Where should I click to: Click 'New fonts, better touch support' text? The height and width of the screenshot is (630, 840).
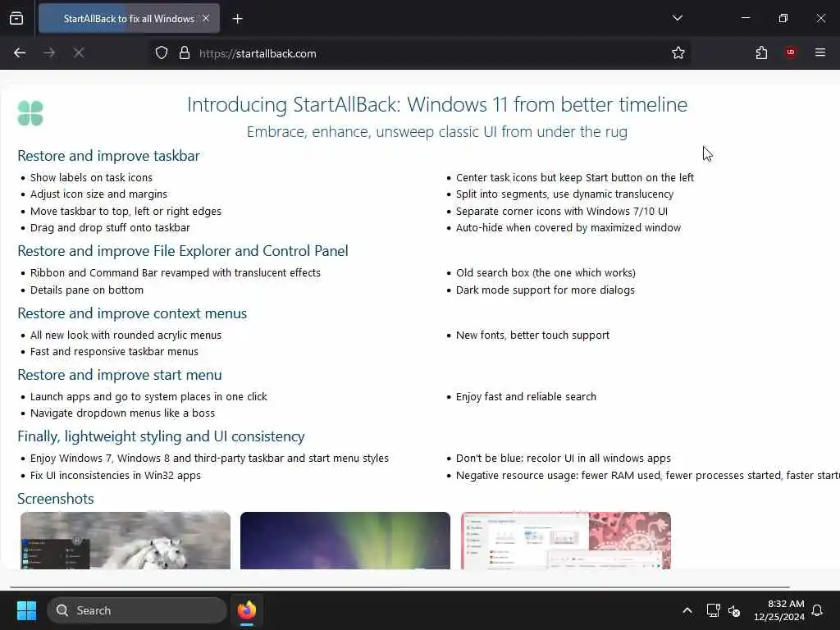[x=532, y=335]
